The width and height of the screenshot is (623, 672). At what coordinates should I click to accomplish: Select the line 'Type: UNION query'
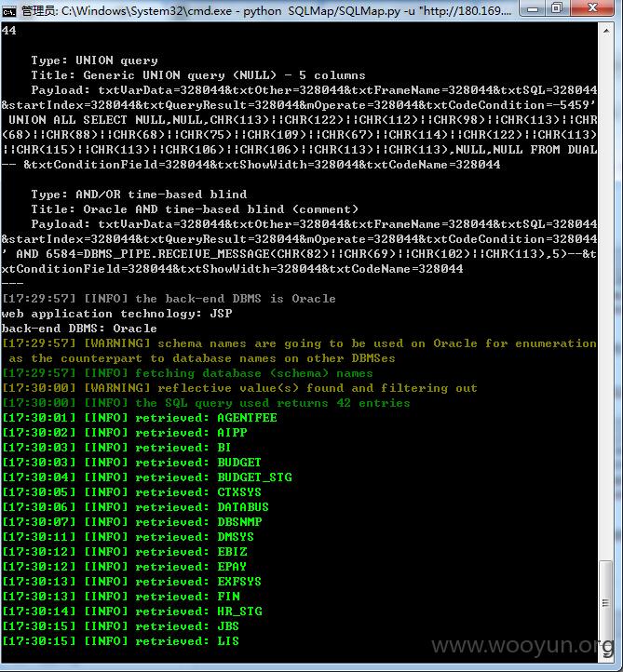94,60
